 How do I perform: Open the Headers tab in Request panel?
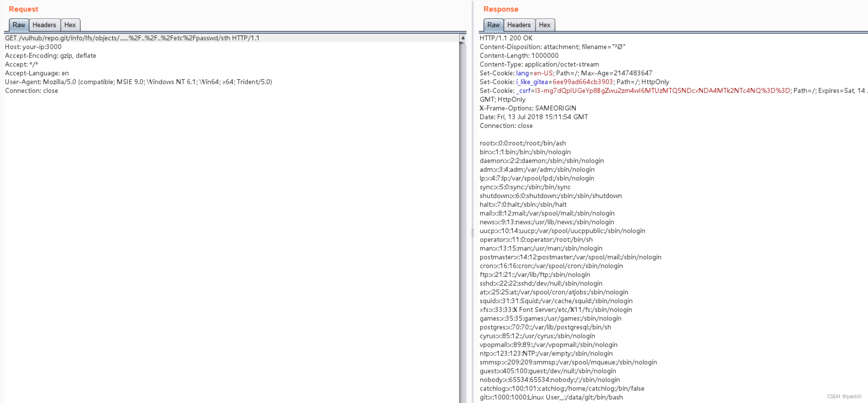tap(44, 25)
